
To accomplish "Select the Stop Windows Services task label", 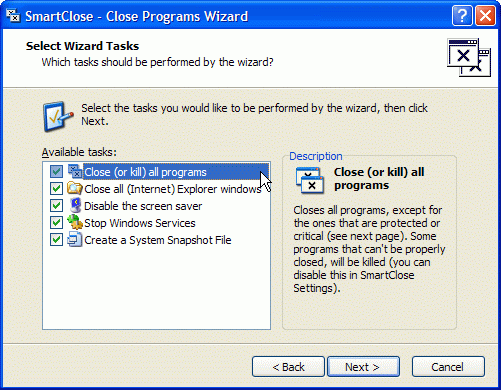I will [140, 223].
